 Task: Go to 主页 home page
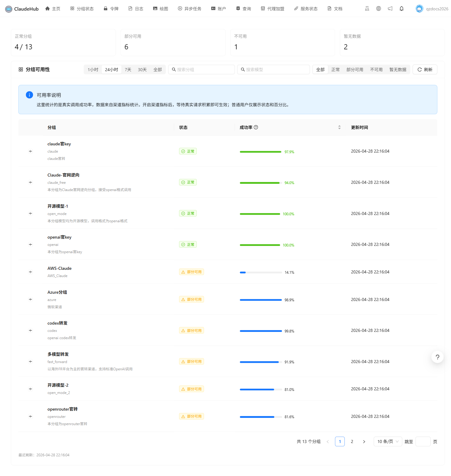53,8
